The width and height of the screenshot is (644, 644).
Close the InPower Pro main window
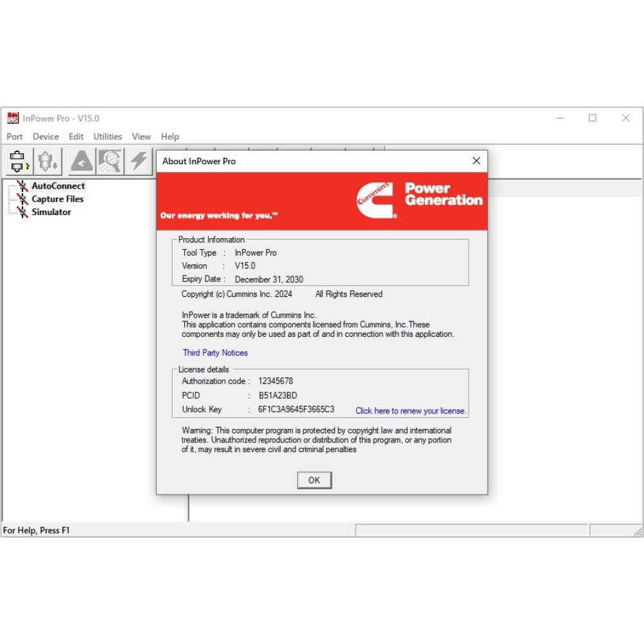(x=625, y=118)
